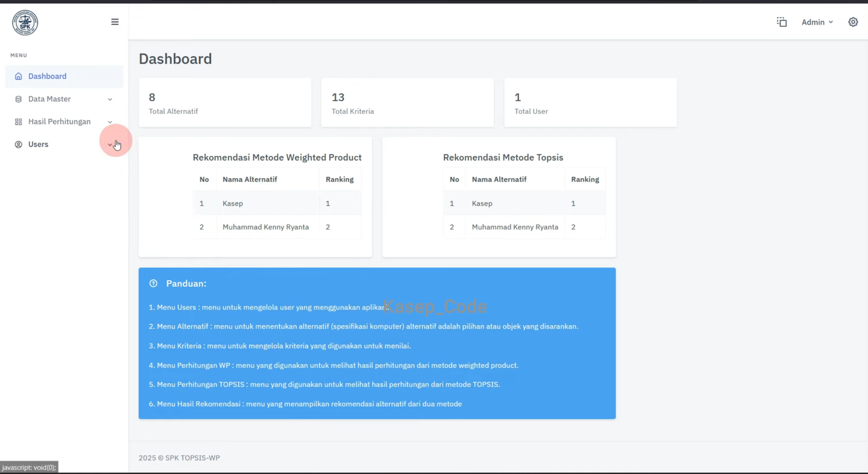Select the Total User card showing 1
This screenshot has height=474, width=868.
point(591,103)
